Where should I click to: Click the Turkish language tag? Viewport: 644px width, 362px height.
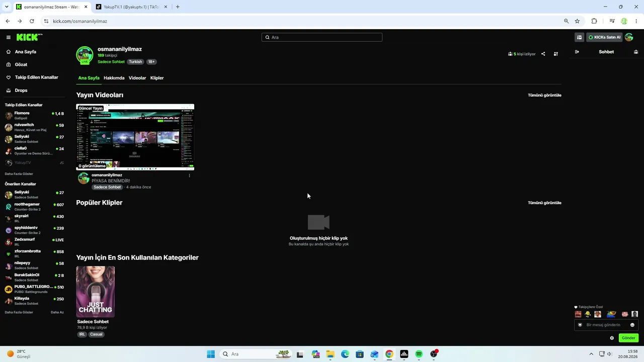pyautogui.click(x=135, y=62)
